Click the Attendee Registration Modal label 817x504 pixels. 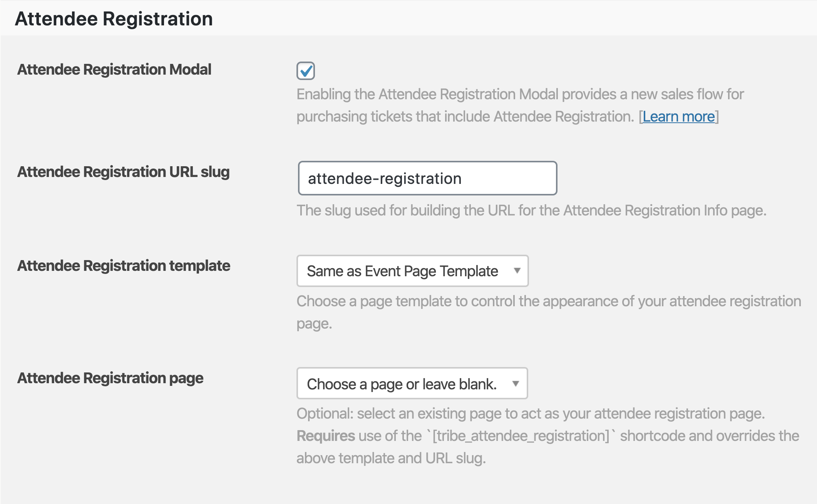pyautogui.click(x=114, y=70)
